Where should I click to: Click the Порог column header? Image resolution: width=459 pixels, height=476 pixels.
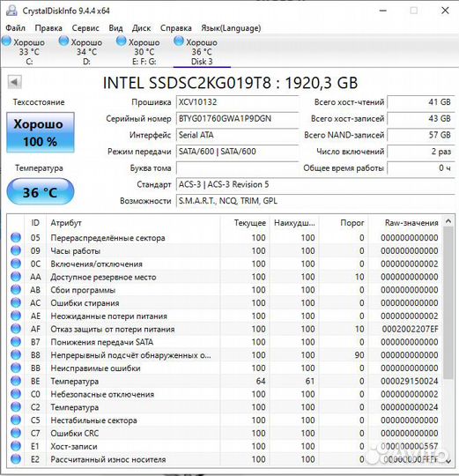[344, 223]
